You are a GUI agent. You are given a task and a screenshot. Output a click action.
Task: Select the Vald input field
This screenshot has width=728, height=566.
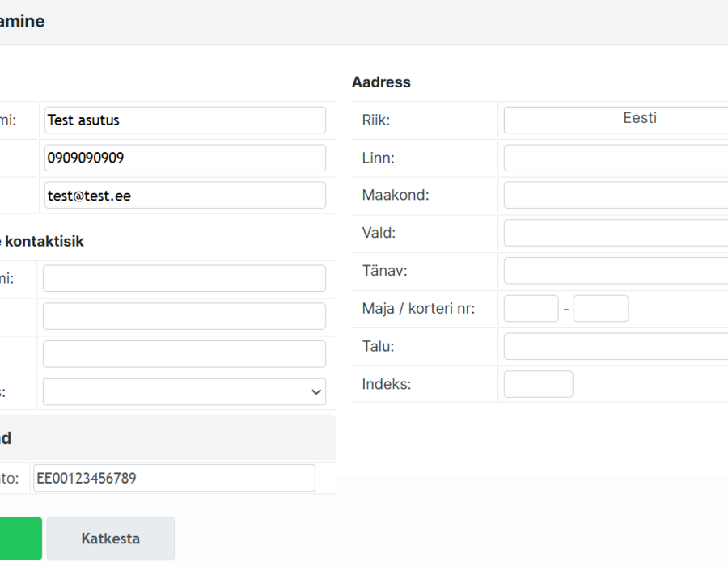616,233
